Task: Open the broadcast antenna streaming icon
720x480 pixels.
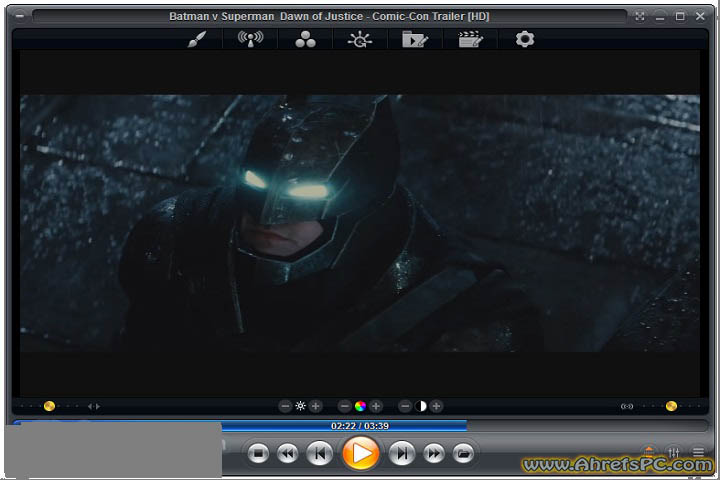Action: [250, 39]
